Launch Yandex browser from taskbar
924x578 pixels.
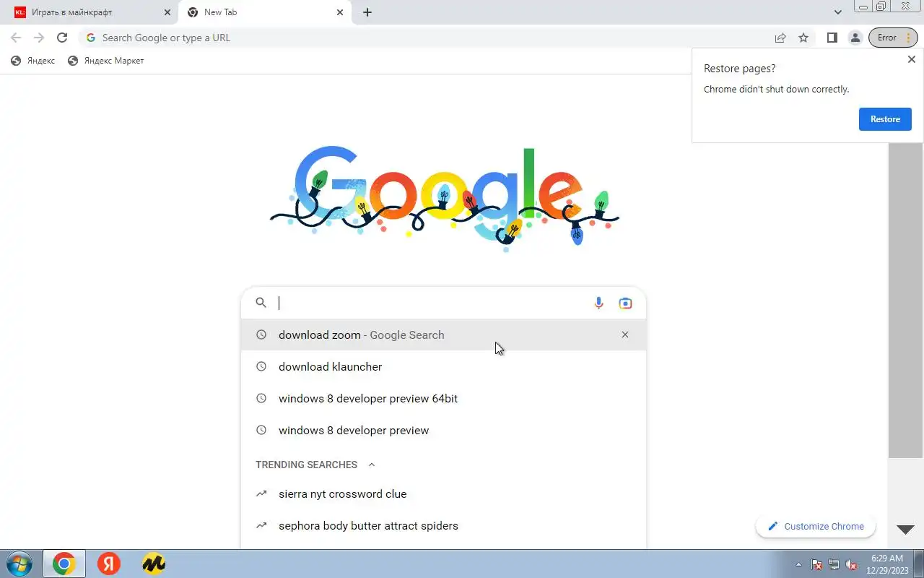coord(109,564)
